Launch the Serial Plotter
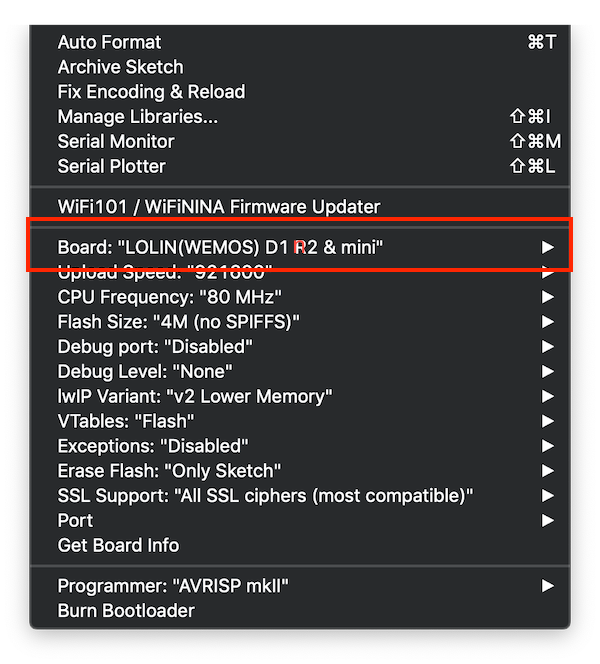 [111, 166]
